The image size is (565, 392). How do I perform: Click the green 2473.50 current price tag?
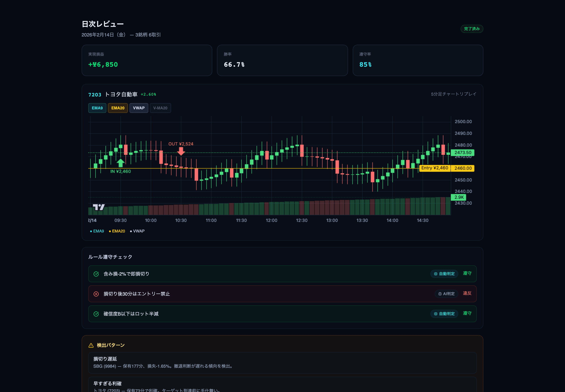pyautogui.click(x=462, y=152)
